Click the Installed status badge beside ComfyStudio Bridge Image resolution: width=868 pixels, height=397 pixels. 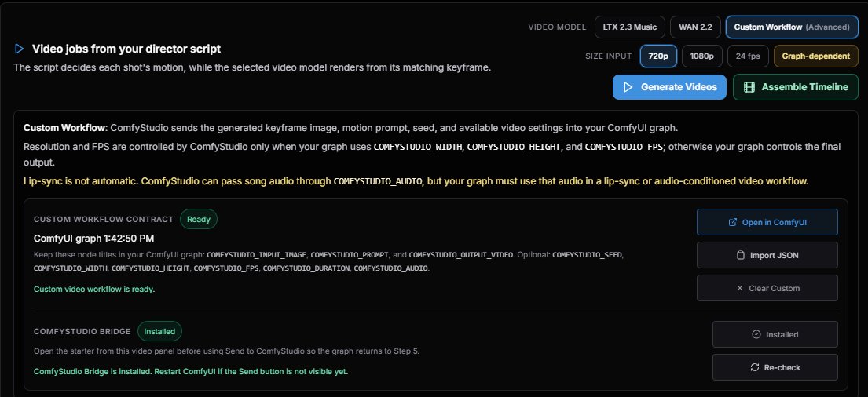159,331
